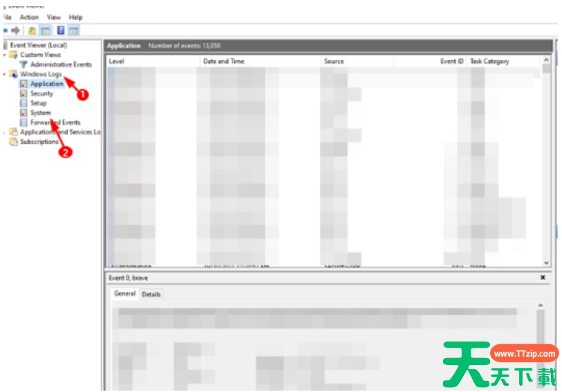Screen dimensions: 562x392
Task: Click the Forward arrow toolbar icon
Action: pos(15,31)
